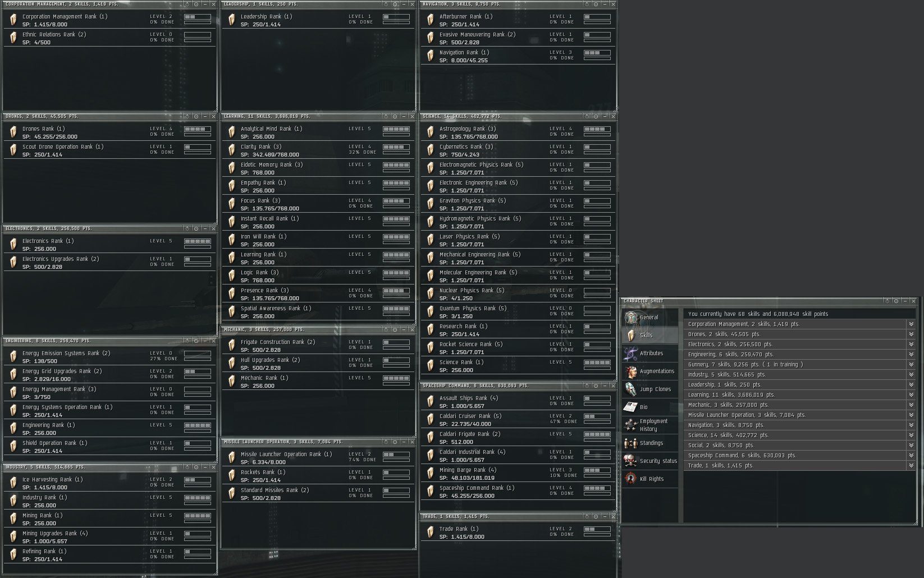
Task: Click the skill book icon beside Shield Operation
Action: pyautogui.click(x=13, y=447)
